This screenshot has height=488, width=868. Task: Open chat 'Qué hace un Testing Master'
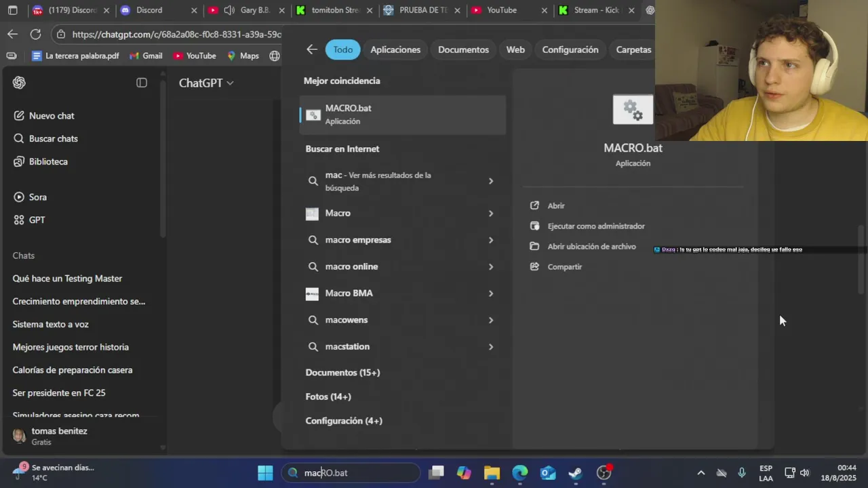(67, 279)
